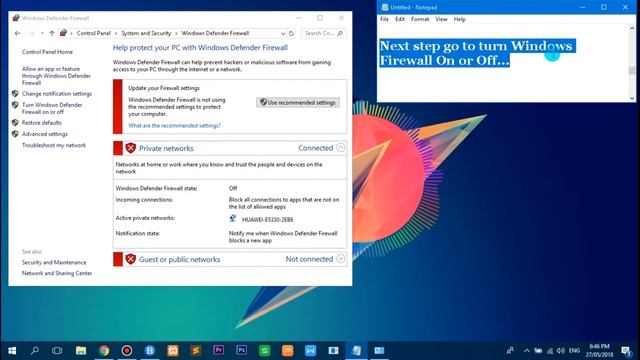Click the Up arrow in Control Panel

click(x=52, y=33)
